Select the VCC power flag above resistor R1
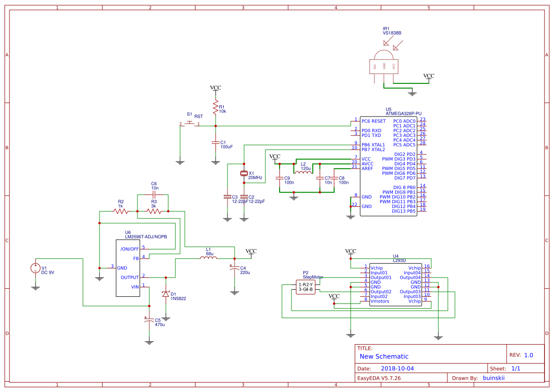This screenshot has height=392, width=554. point(215,88)
